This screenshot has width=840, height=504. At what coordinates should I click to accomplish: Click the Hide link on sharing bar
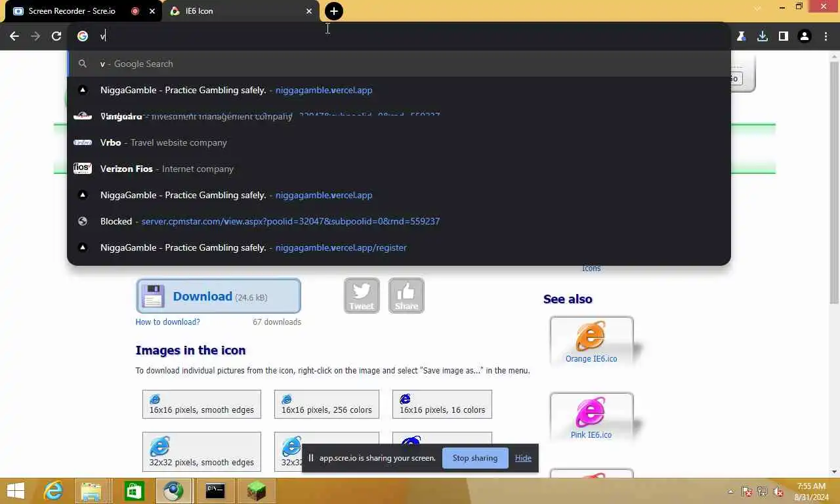[523, 458]
